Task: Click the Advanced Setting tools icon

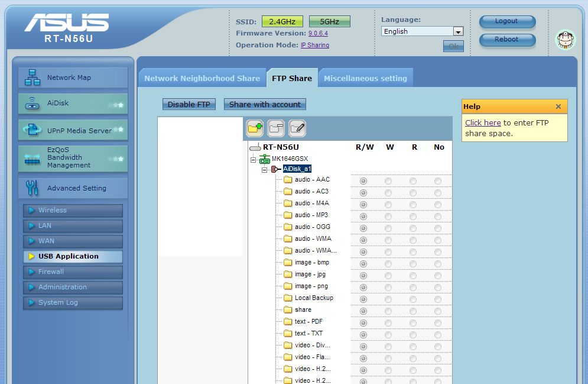Action: [x=32, y=188]
